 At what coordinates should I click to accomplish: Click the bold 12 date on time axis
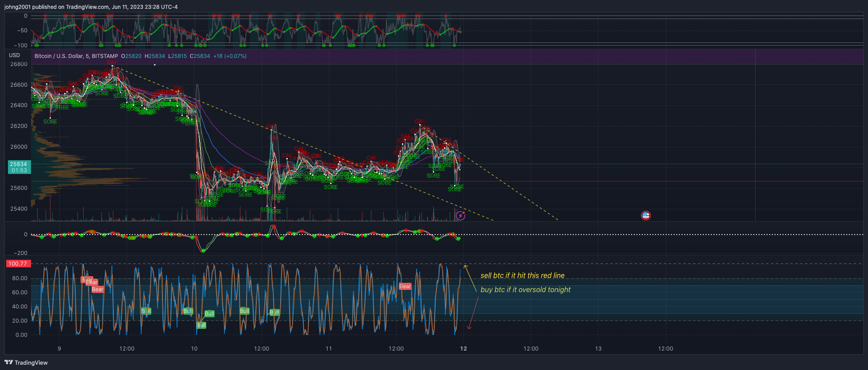463,349
